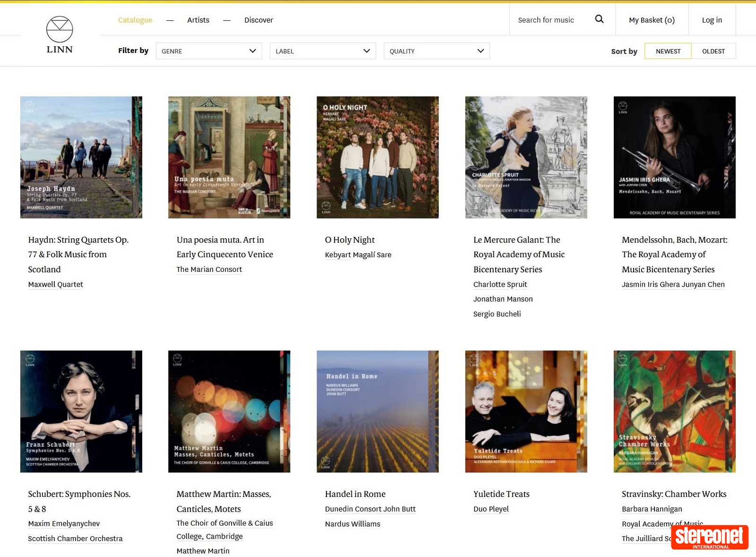Open title Schubert: Symphonies Nos. 5 & 8

[x=79, y=501]
